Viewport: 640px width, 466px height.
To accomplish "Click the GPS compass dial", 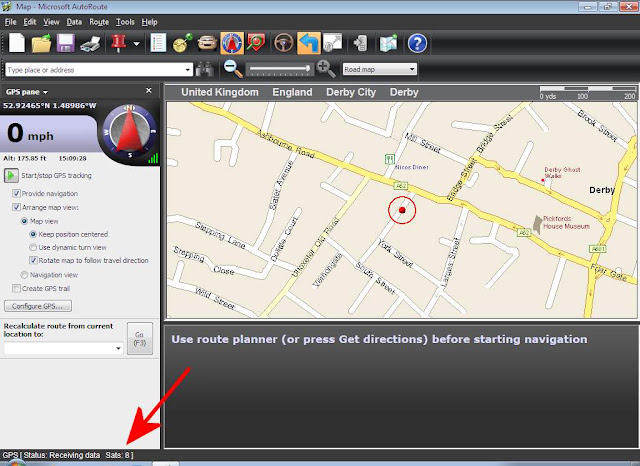I will click(x=129, y=132).
